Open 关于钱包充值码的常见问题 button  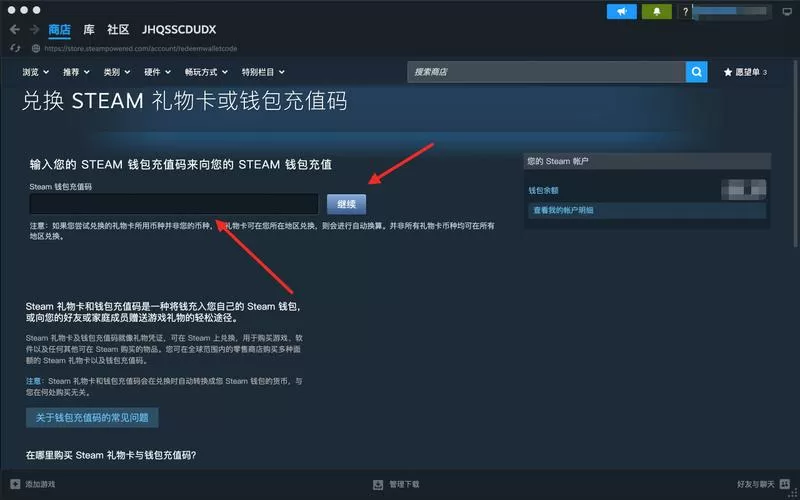(x=92, y=417)
